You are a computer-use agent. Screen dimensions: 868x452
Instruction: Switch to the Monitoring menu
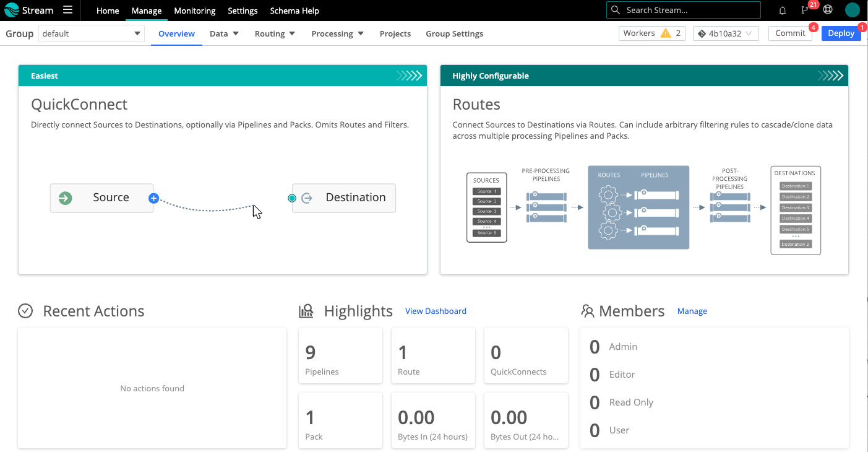pyautogui.click(x=195, y=11)
